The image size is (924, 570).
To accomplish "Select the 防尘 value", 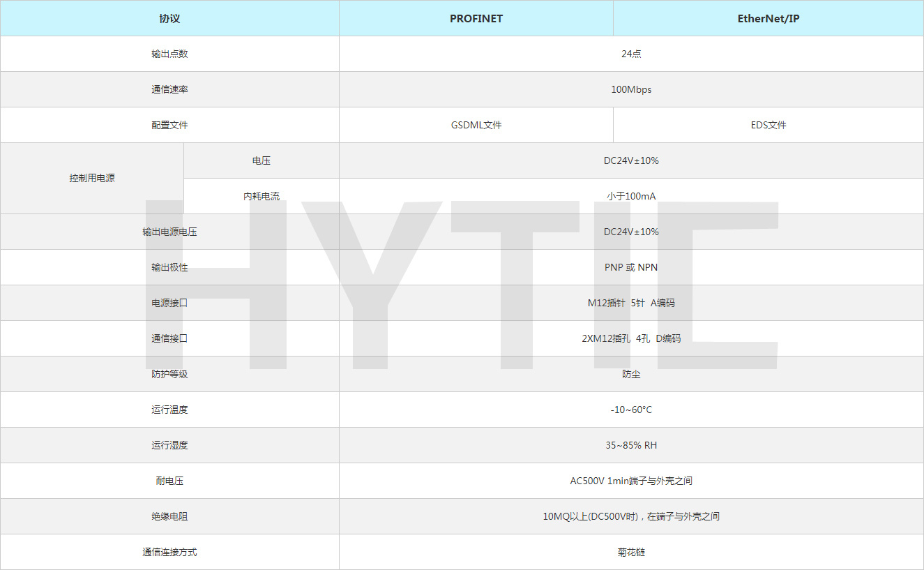I will (x=631, y=374).
